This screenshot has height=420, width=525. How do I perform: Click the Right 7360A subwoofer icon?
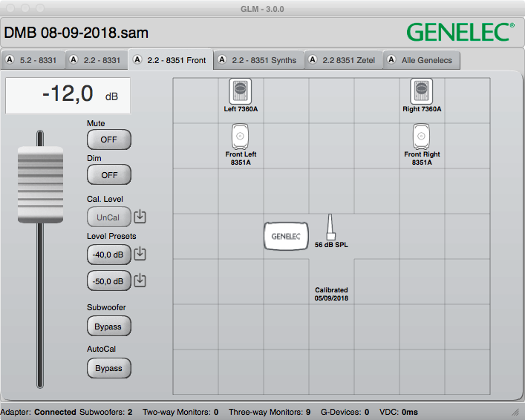pyautogui.click(x=421, y=91)
